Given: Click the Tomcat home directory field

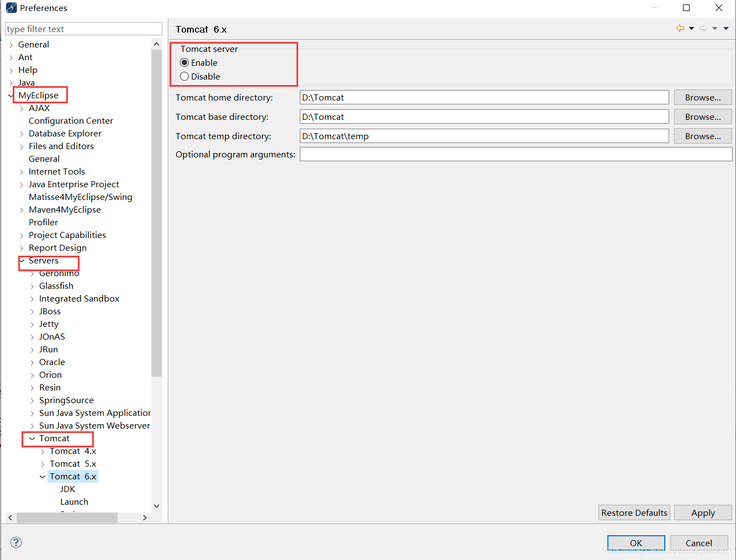Looking at the screenshot, I should [484, 97].
